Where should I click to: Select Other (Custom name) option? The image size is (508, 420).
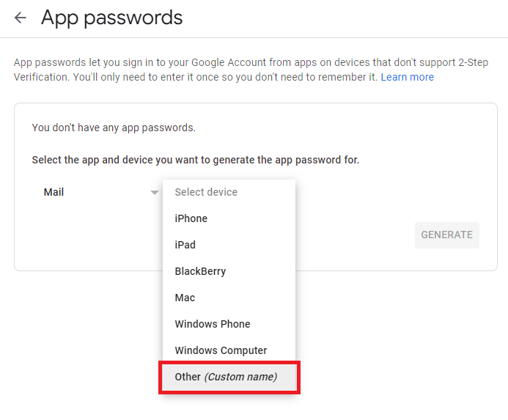[x=226, y=377]
